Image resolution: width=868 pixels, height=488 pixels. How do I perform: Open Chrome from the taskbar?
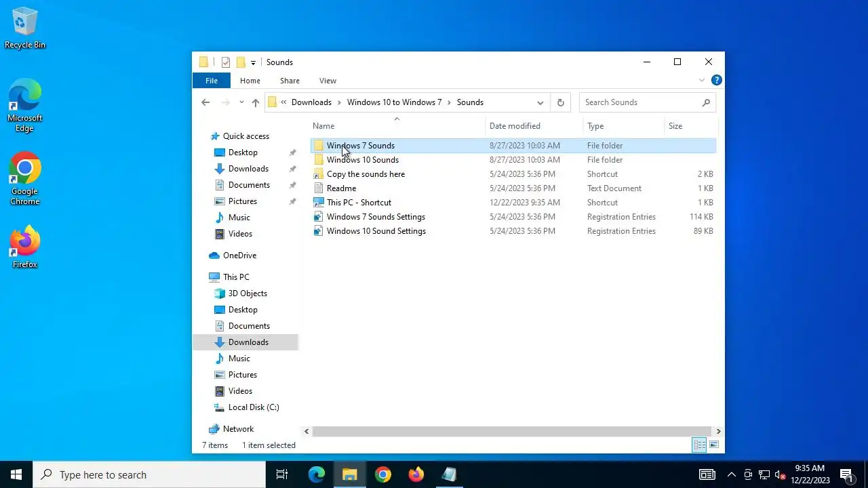point(383,474)
